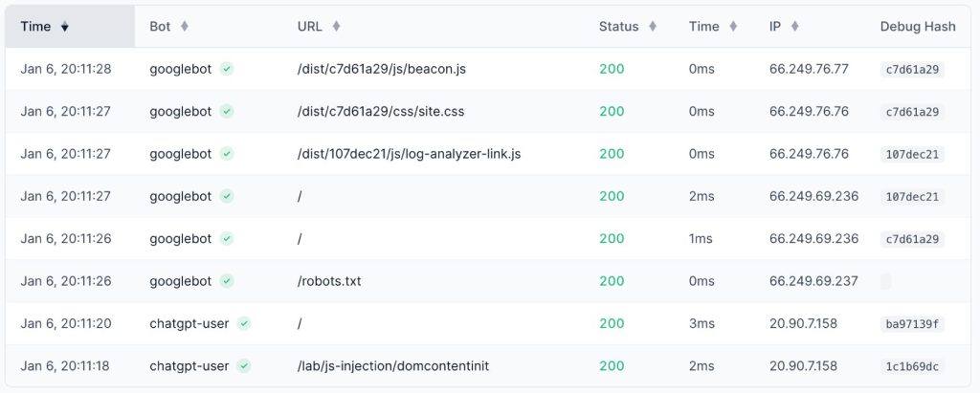Click verified badge in the domcontentinit row
Screen dimensions: 980x393
[x=244, y=366]
